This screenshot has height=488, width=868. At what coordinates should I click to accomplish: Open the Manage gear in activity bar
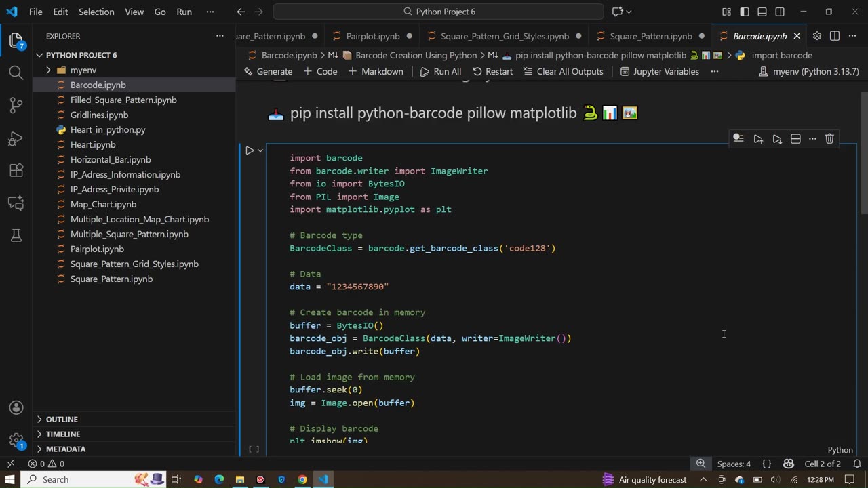(16, 440)
